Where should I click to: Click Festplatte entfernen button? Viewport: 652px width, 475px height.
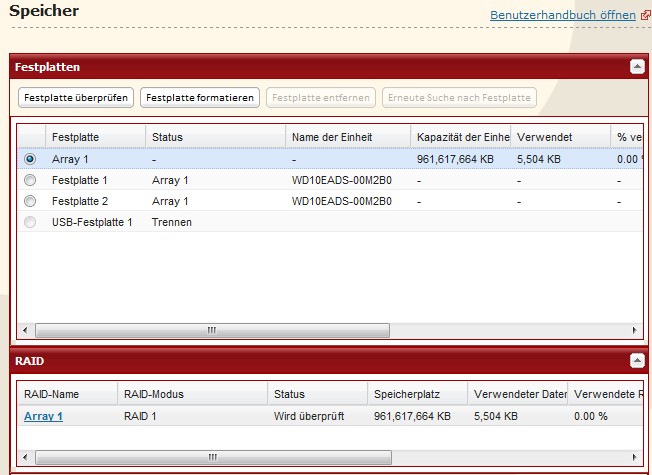(x=321, y=98)
